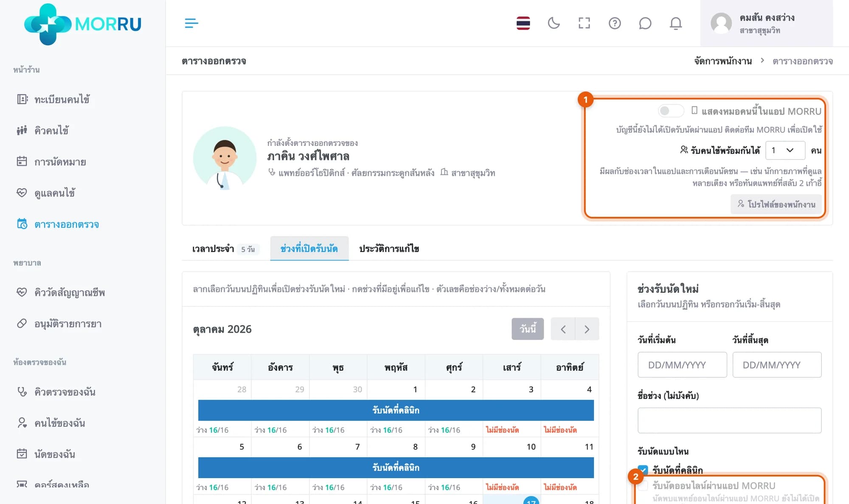Image resolution: width=849 pixels, height=504 pixels.
Task: Go to previous month arrow
Action: (x=563, y=329)
